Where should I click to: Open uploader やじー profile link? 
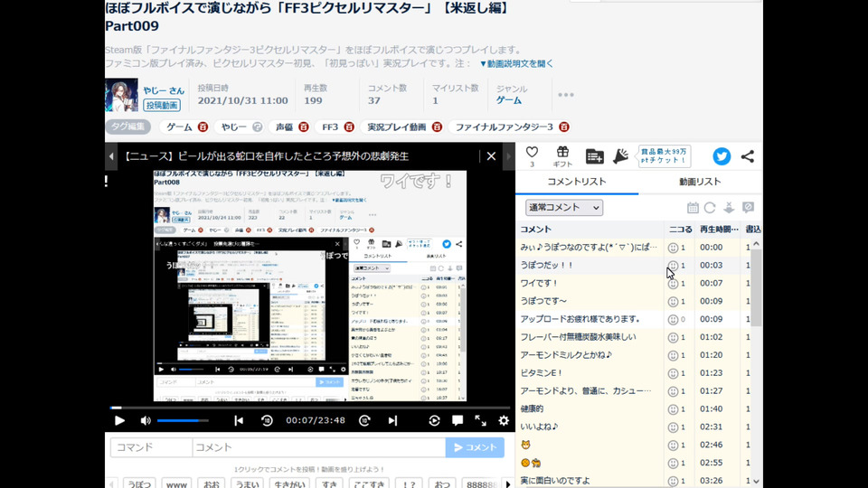pyautogui.click(x=164, y=90)
